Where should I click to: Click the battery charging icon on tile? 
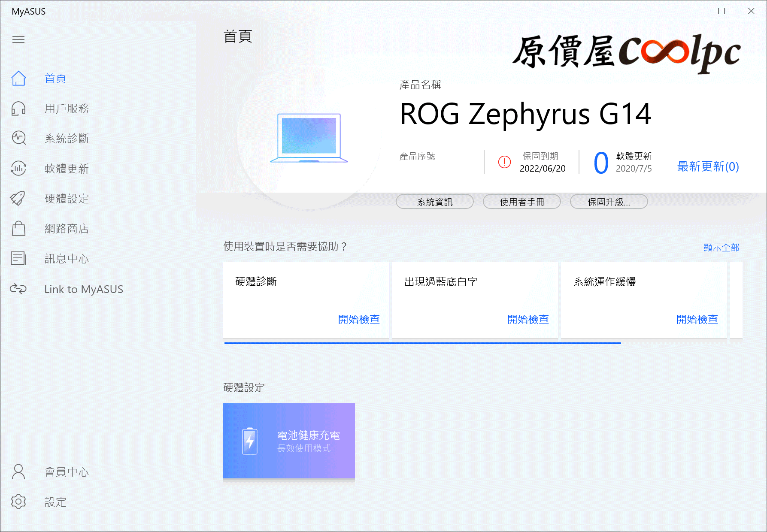point(250,441)
